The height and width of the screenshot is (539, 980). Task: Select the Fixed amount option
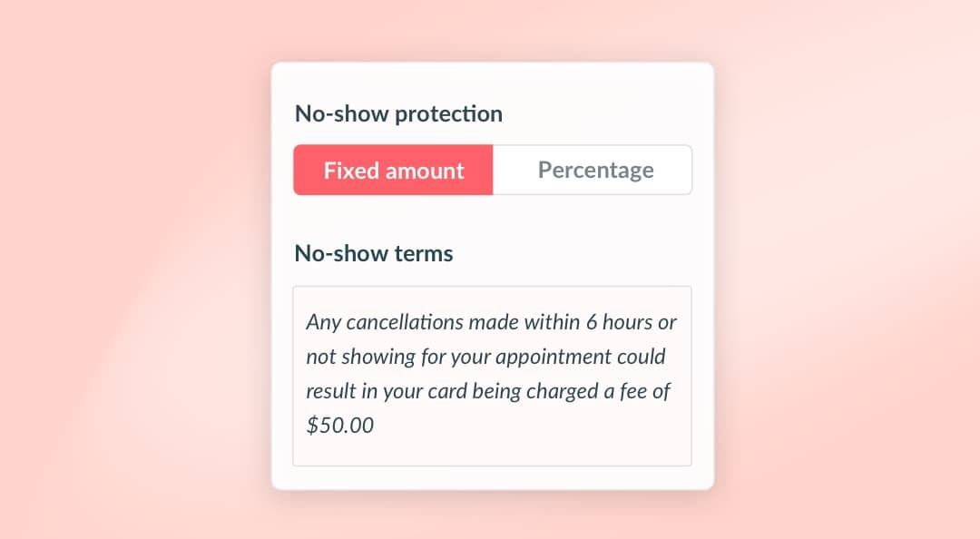tap(393, 170)
